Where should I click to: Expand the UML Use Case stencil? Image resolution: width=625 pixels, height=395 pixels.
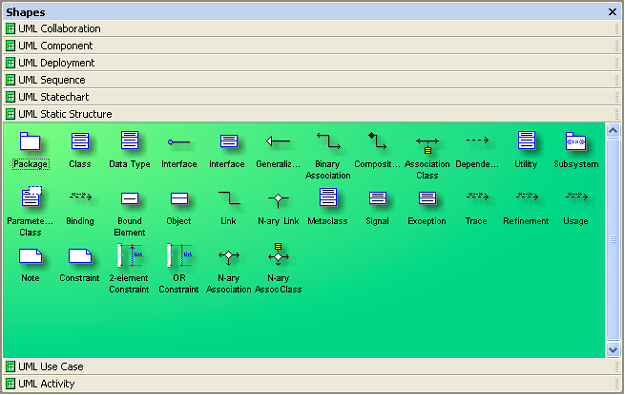312,367
